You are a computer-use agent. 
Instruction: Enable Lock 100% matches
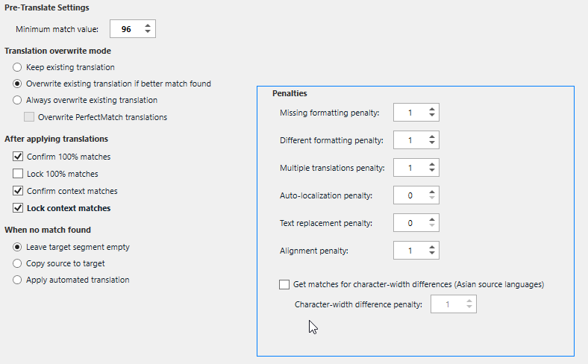coord(18,174)
